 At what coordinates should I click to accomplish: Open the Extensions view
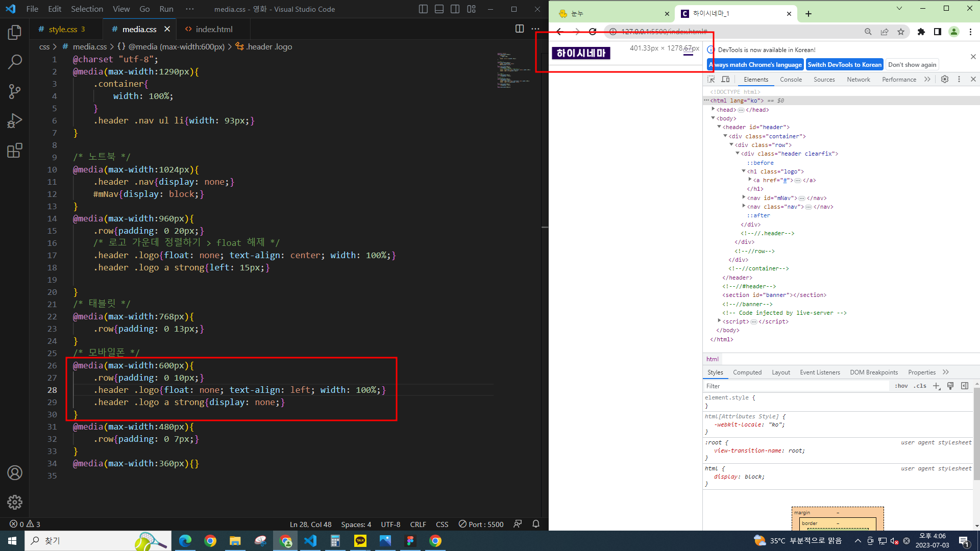[15, 151]
